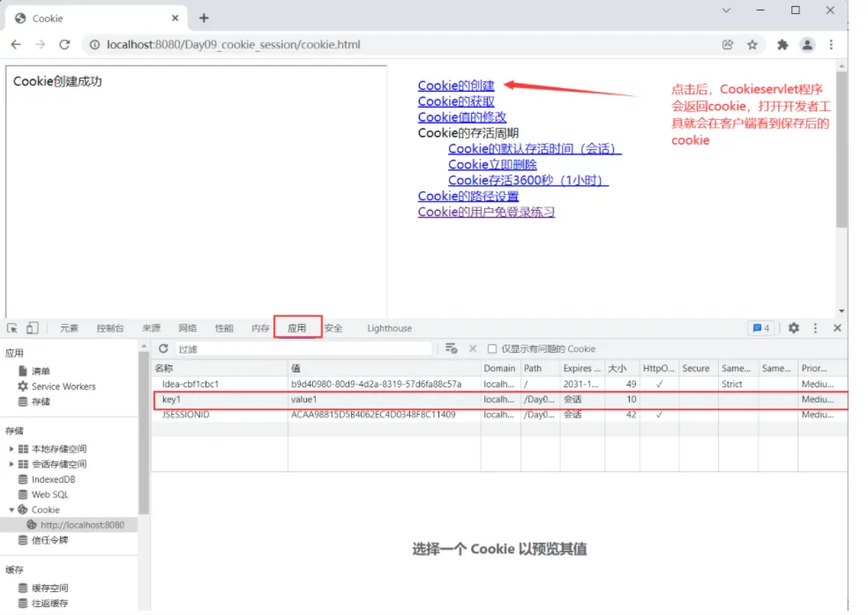The height and width of the screenshot is (615, 868).
Task: Go back to the previous page
Action: click(x=16, y=45)
